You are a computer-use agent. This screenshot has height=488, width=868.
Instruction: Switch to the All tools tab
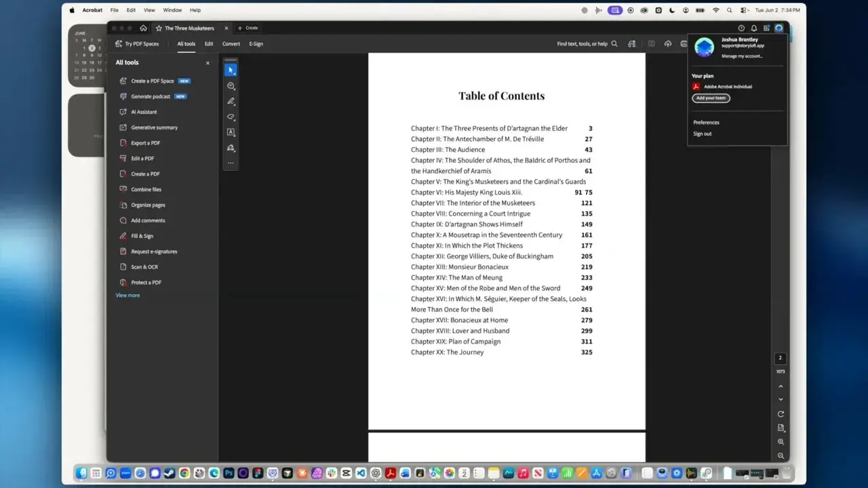(x=186, y=43)
